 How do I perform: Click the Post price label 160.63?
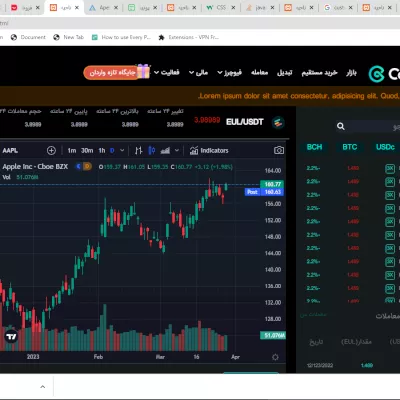264,192
